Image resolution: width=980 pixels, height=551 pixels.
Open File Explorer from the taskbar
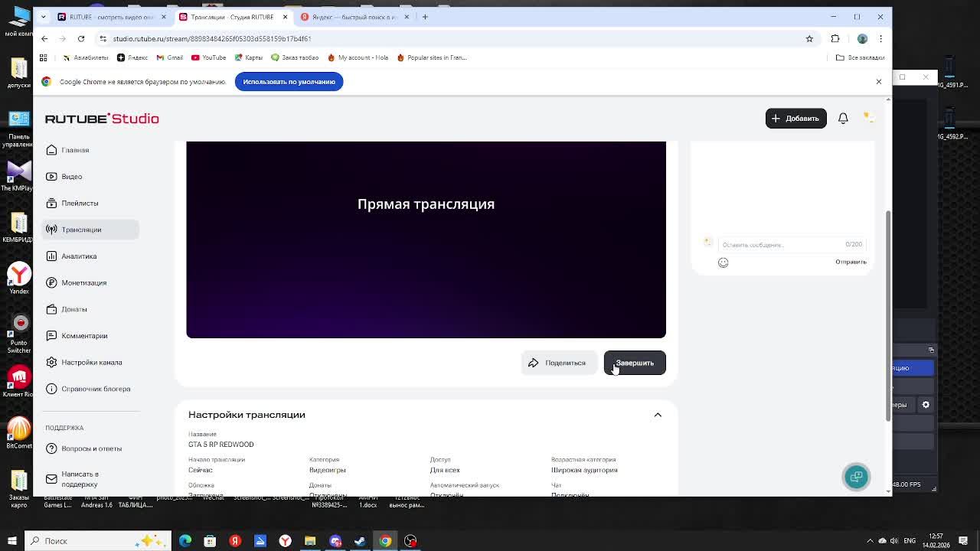coord(310,541)
